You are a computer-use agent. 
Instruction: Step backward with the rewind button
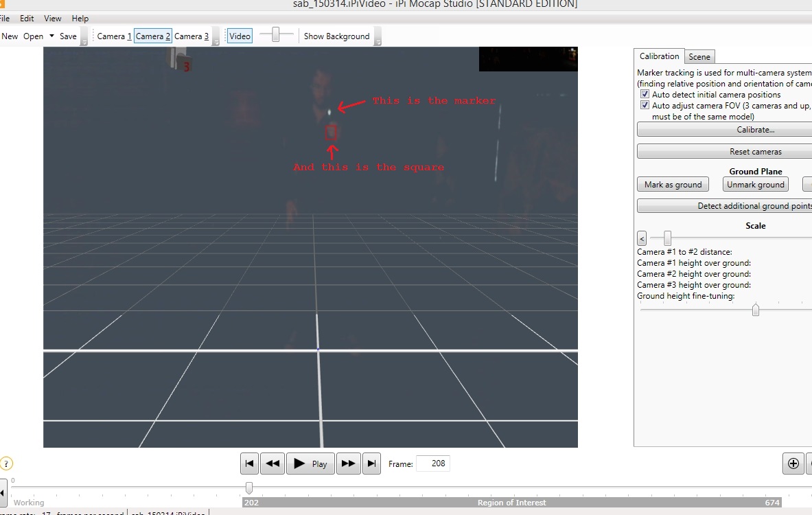[x=272, y=463]
